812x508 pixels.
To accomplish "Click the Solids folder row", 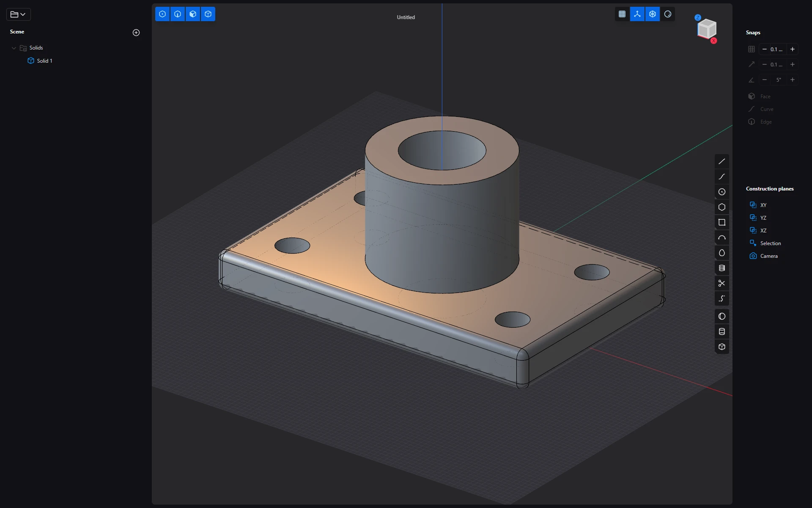I will [36, 48].
